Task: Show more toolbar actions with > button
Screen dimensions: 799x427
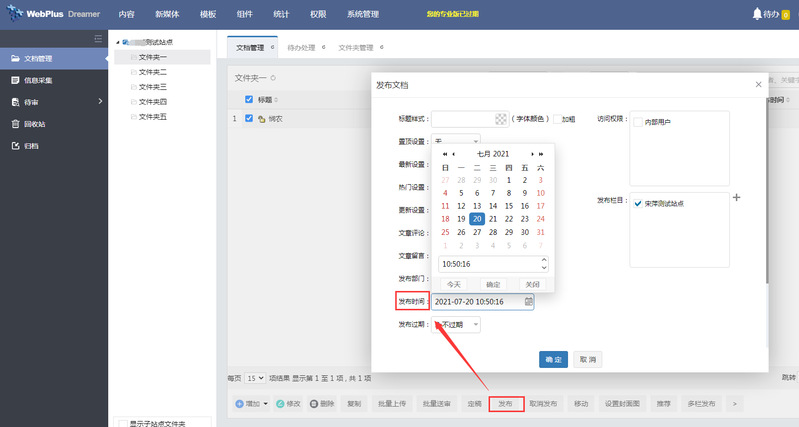Action: click(x=735, y=404)
